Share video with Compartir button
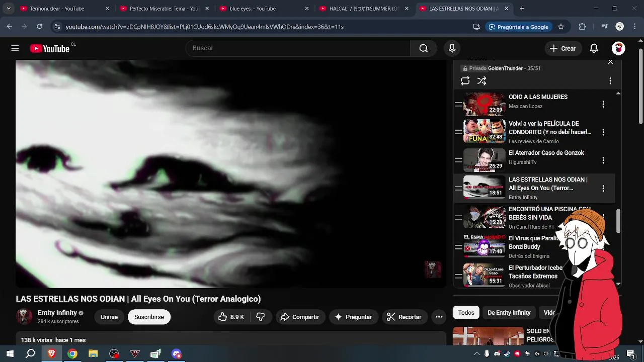The width and height of the screenshot is (644, 362). [300, 317]
